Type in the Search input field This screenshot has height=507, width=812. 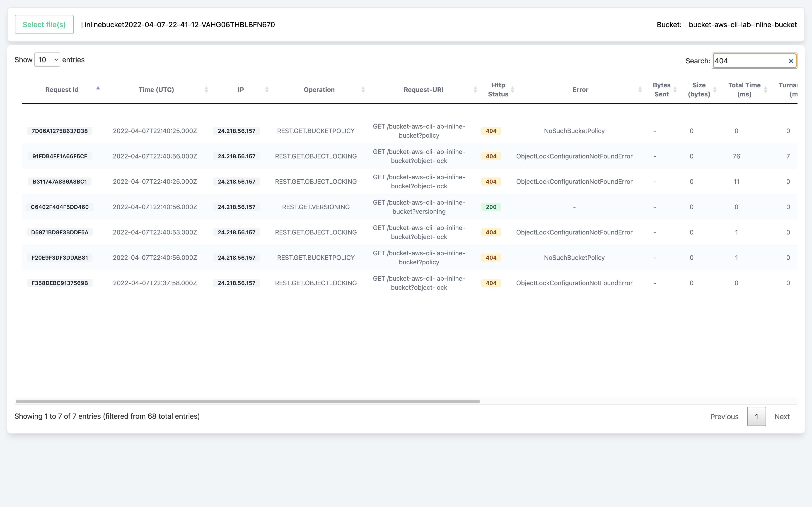754,60
